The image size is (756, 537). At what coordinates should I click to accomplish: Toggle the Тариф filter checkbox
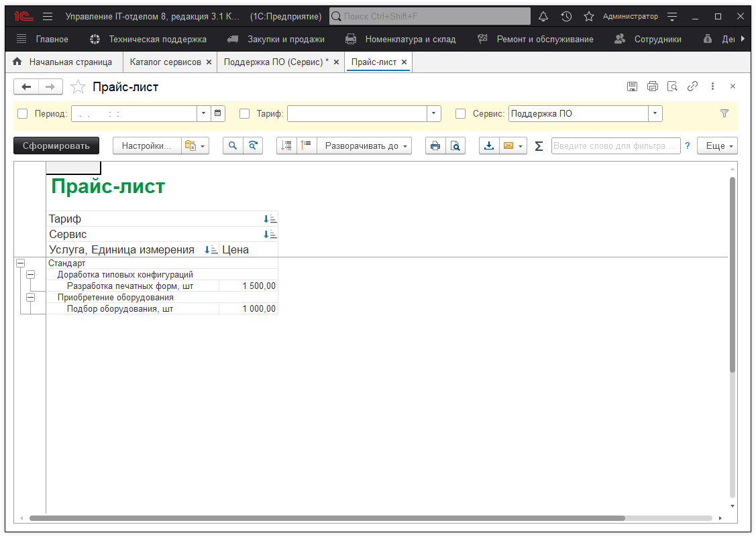(245, 114)
